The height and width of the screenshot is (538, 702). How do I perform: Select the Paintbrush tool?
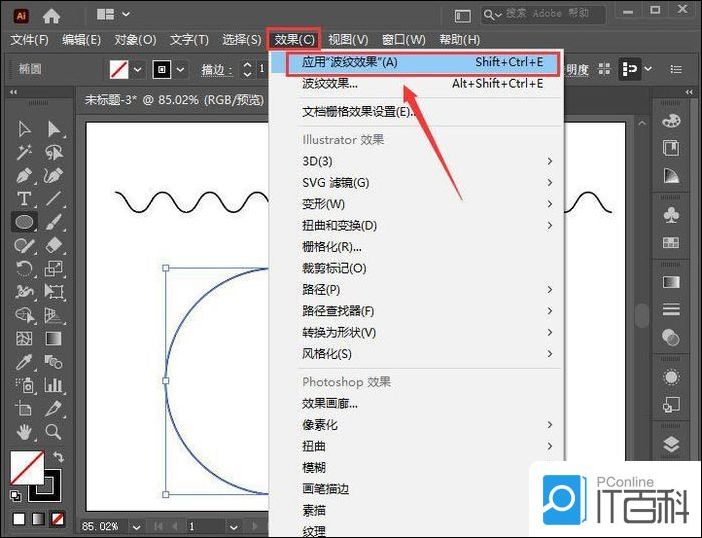(54, 222)
